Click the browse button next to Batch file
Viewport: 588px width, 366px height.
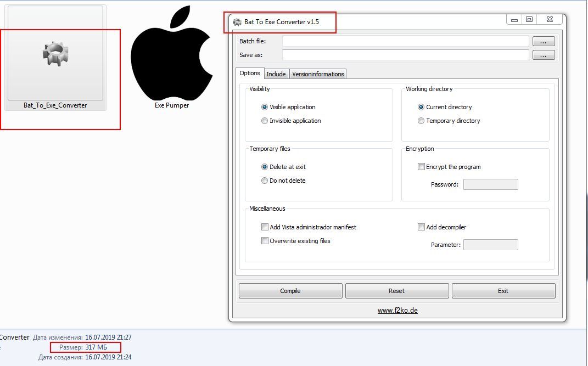pos(544,41)
